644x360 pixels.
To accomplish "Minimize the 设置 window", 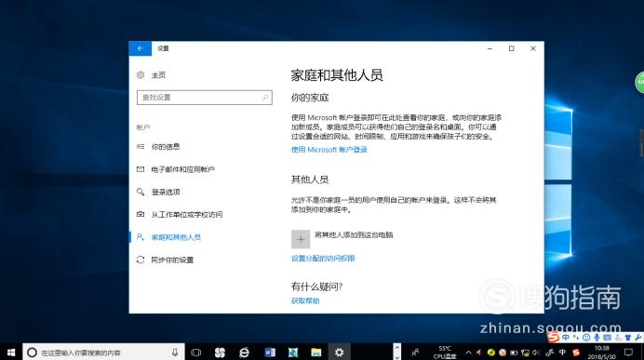I will (x=490, y=48).
